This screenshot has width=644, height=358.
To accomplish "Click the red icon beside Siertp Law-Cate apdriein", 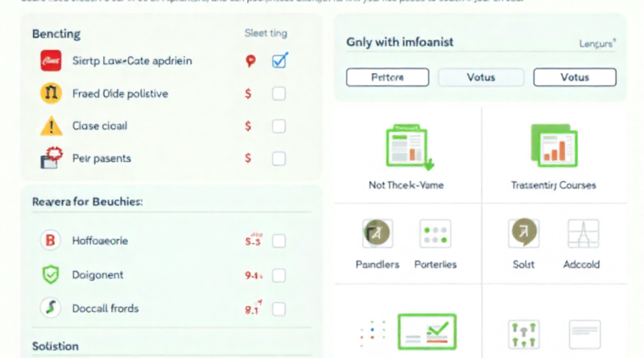I will (x=51, y=60).
